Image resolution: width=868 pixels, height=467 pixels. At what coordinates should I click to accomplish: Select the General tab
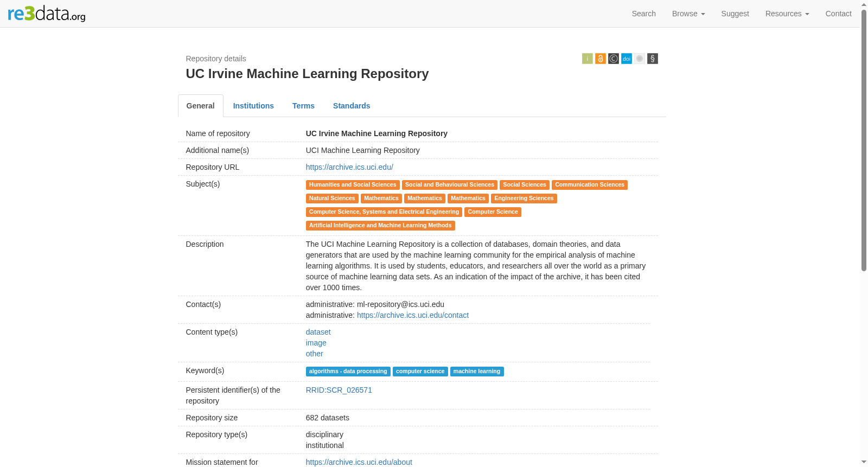(x=200, y=106)
